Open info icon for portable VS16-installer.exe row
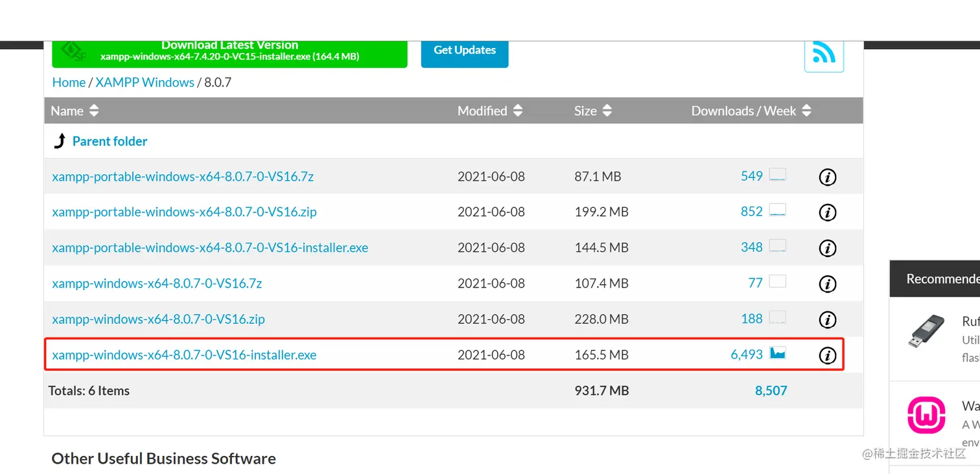 point(828,248)
